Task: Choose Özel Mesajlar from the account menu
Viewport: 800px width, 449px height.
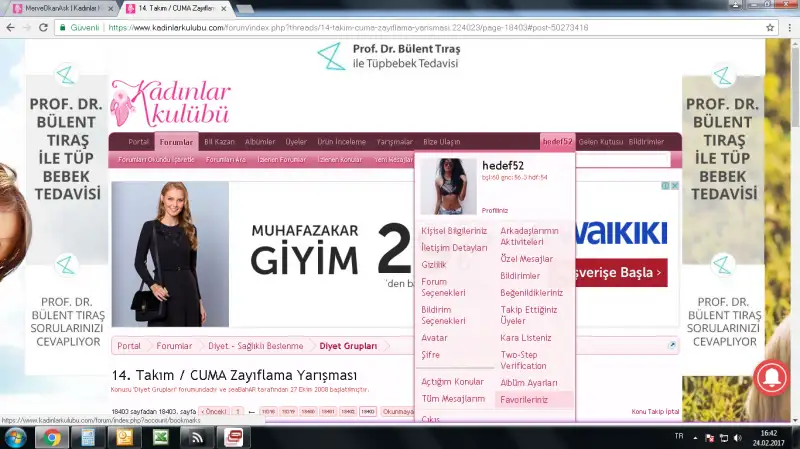Action: tap(526, 259)
